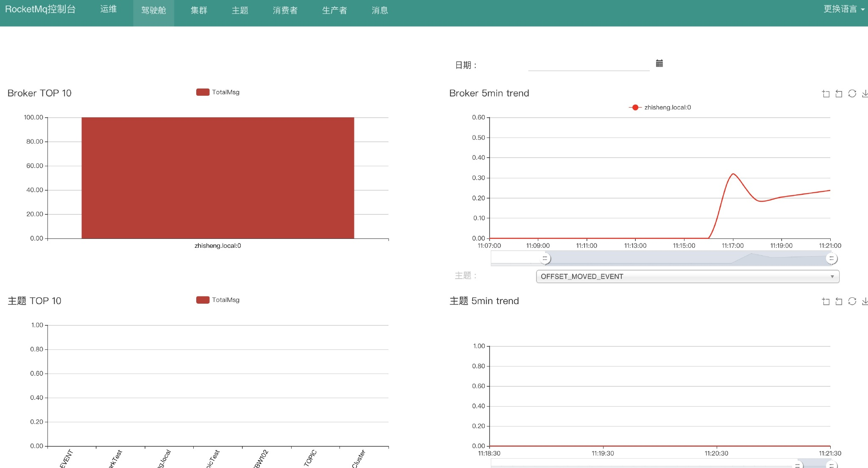The height and width of the screenshot is (468, 868).
Task: Restore the Broker 5min trend chart
Action: point(852,94)
